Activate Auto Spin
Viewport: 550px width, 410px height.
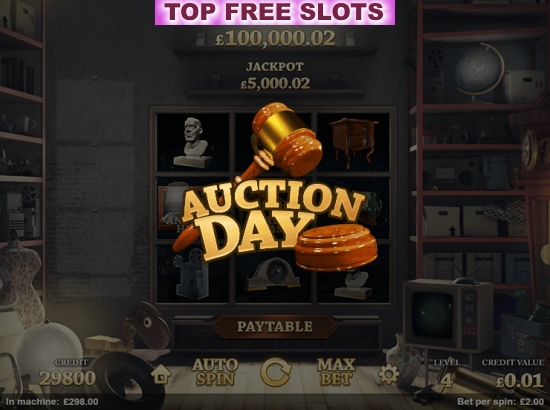tap(215, 372)
